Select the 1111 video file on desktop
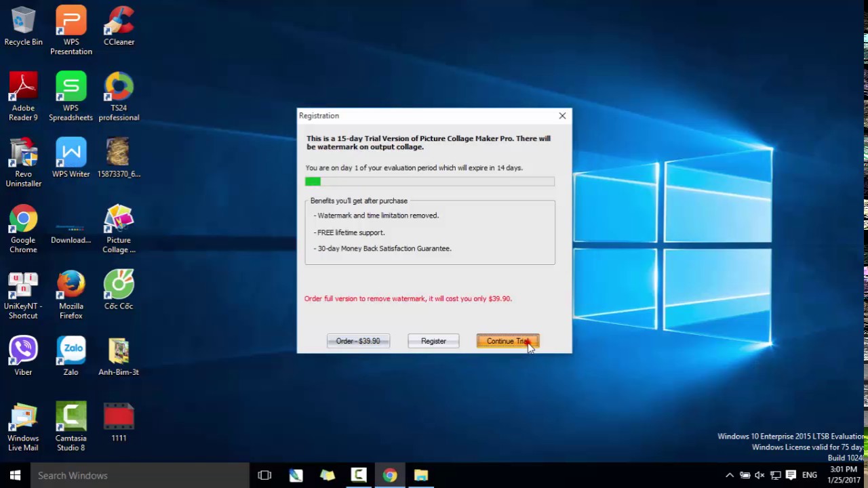Image resolution: width=868 pixels, height=488 pixels. pos(119,422)
